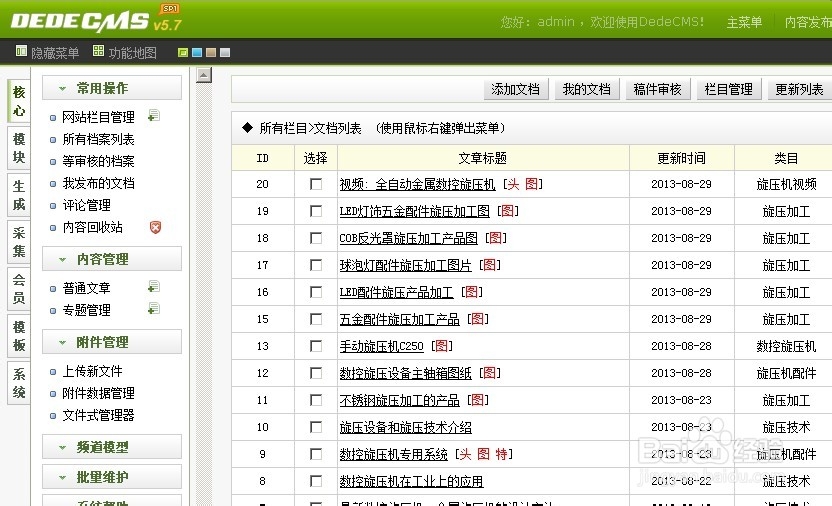Open the 模块 side tab
Viewport: 832px width, 506px height.
tap(19, 148)
